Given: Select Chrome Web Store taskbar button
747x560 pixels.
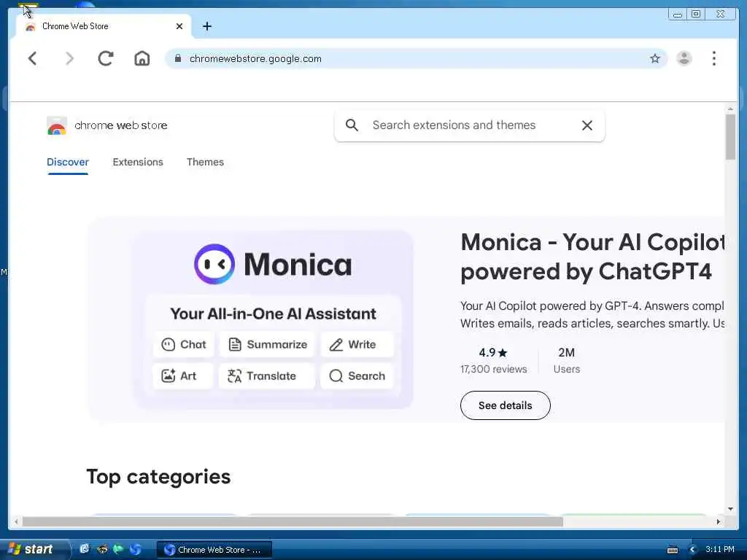Looking at the screenshot, I should tap(214, 550).
